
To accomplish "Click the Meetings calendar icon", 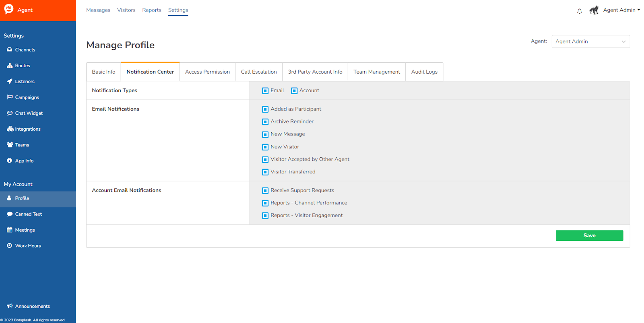I will click(x=10, y=230).
